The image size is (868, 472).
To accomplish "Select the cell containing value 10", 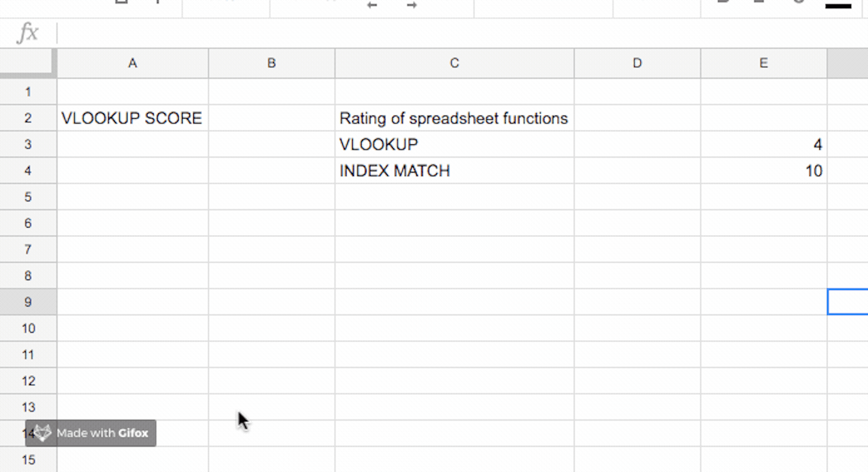I will 764,171.
